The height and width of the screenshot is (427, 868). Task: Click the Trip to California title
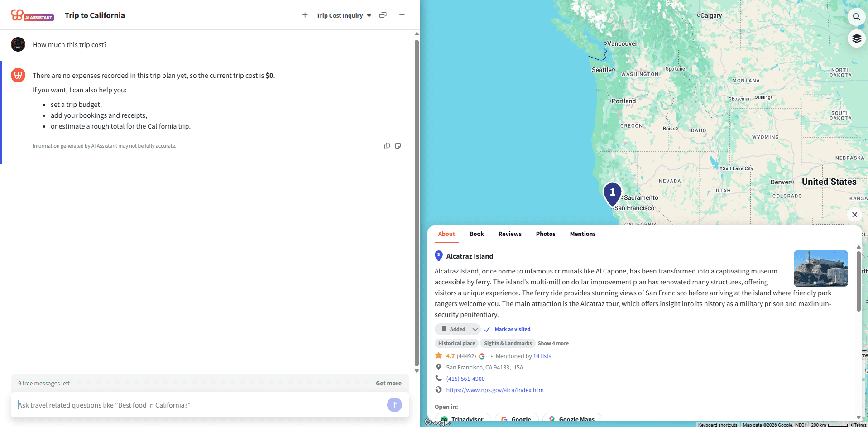(95, 15)
